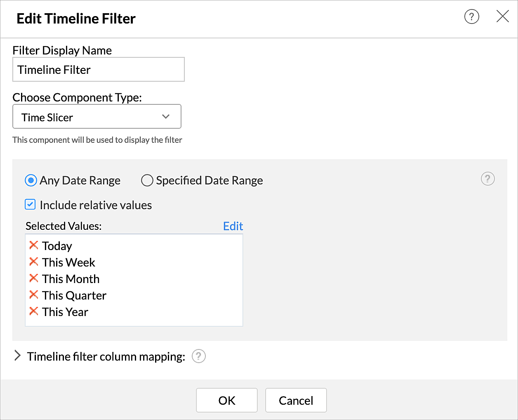Image resolution: width=518 pixels, height=420 pixels.
Task: Select the Any Date Range radio button
Action: [31, 180]
